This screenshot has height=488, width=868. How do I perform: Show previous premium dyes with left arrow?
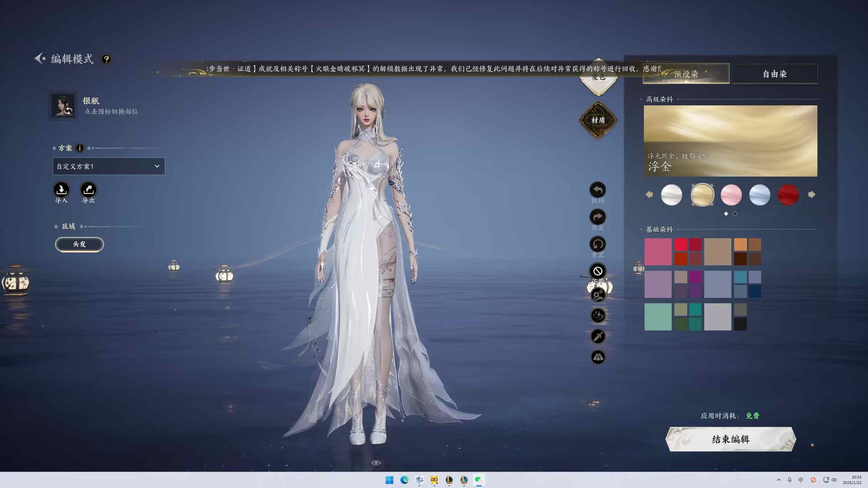click(649, 195)
